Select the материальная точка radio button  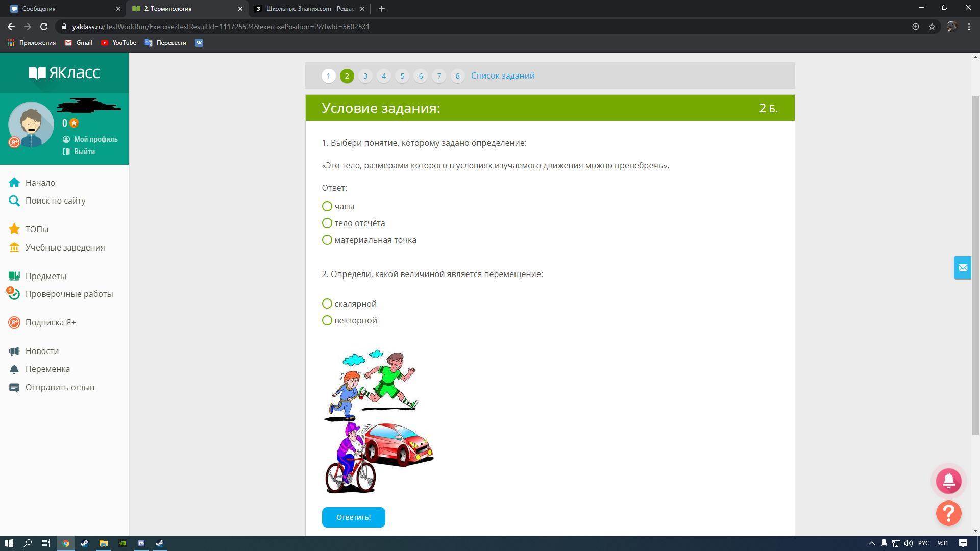point(327,240)
